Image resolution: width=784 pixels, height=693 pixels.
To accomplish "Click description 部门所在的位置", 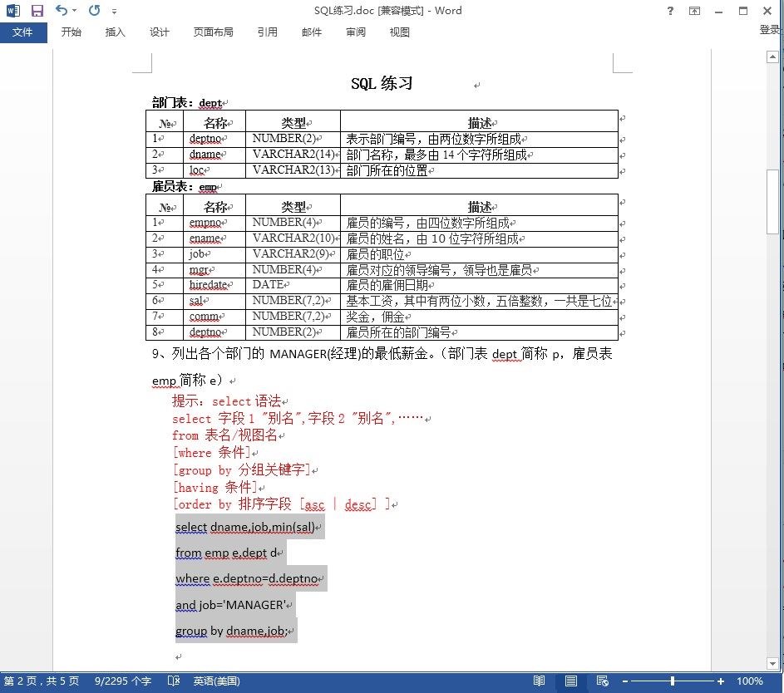I will coord(387,171).
